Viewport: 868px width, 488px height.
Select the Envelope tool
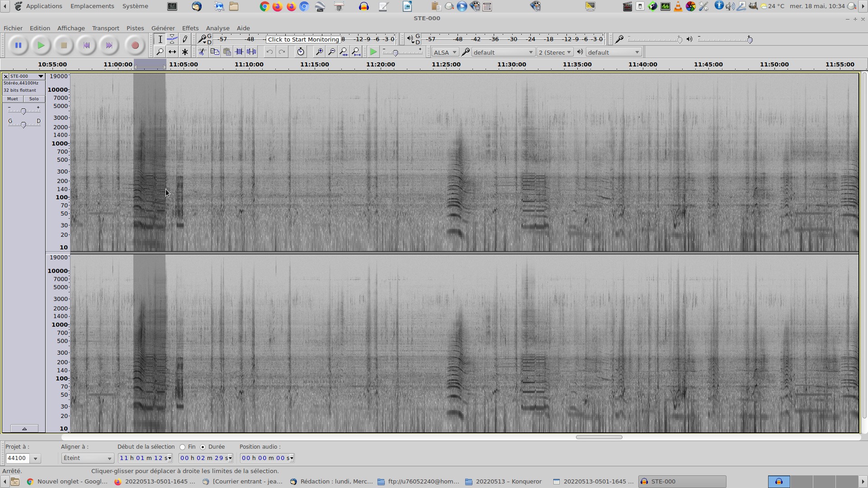pos(172,39)
